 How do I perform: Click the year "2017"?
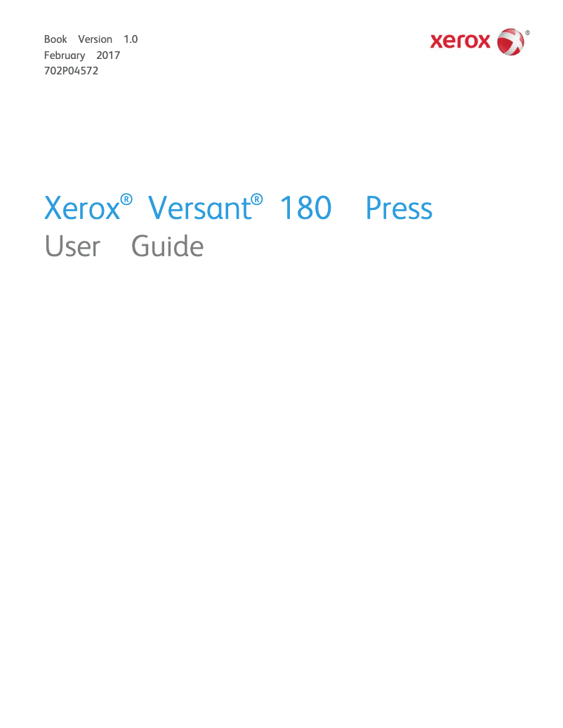click(108, 55)
